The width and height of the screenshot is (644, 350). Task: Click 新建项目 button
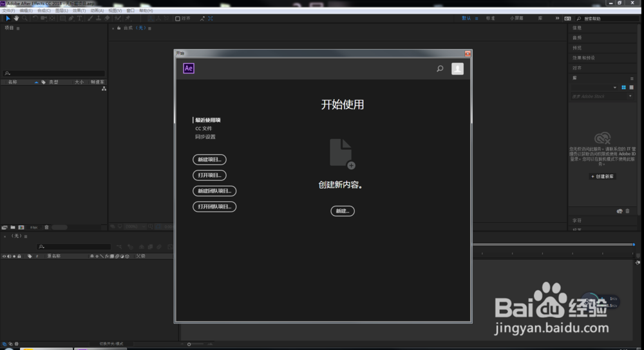pyautogui.click(x=209, y=160)
